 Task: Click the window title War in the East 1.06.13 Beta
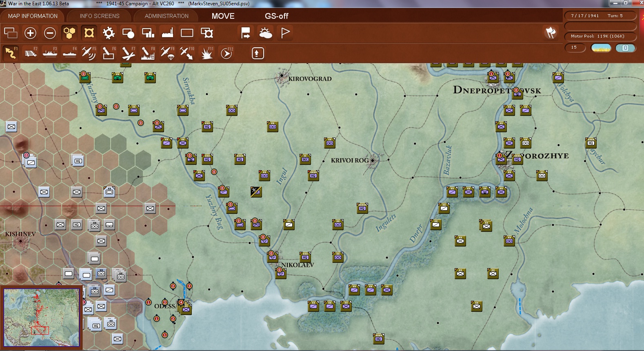point(38,4)
